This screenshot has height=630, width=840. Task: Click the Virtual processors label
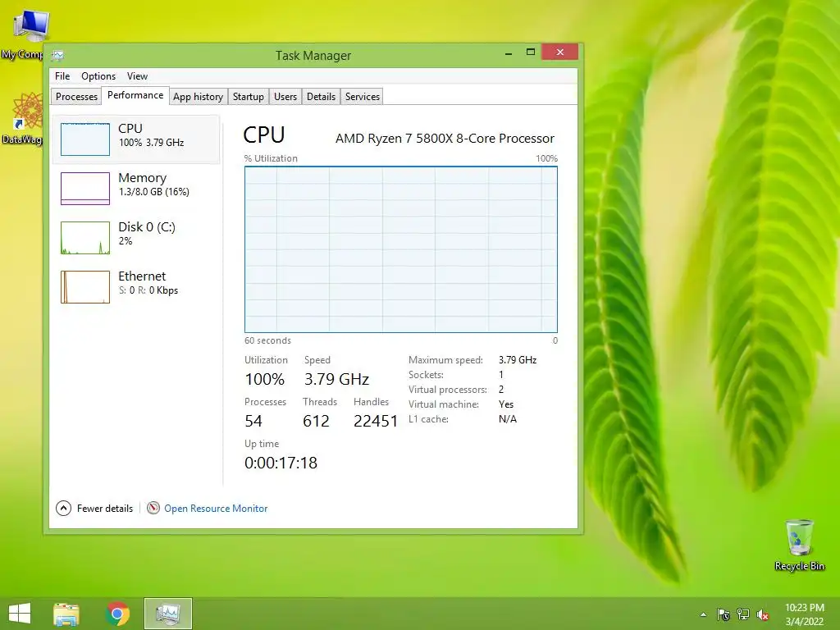pos(447,390)
